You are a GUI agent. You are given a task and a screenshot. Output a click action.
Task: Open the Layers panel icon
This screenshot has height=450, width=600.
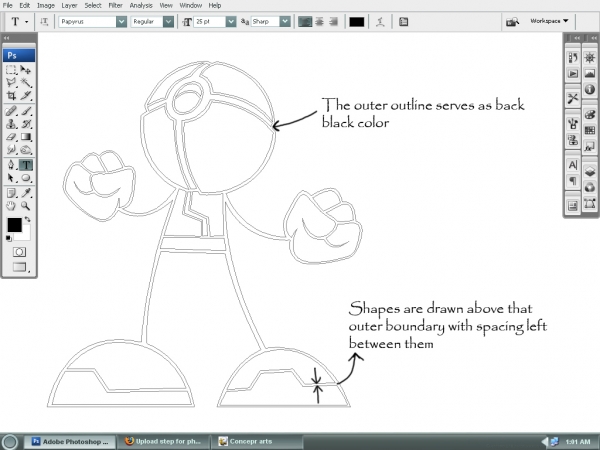tap(590, 171)
